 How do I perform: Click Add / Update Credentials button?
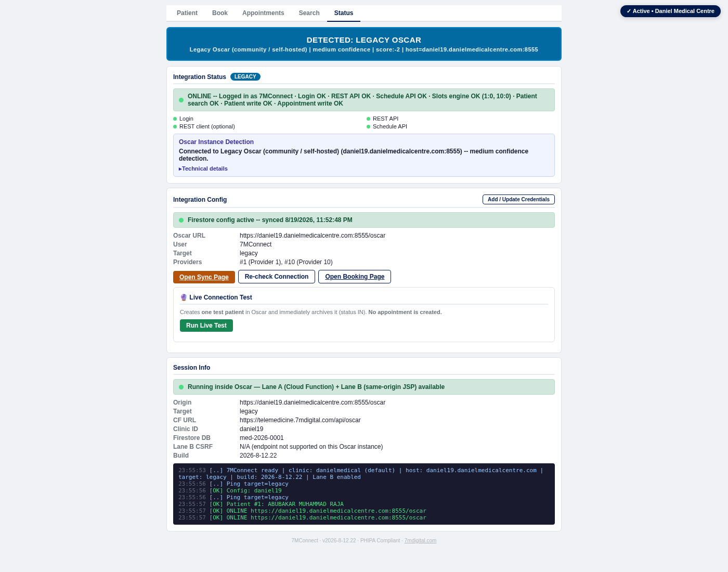tap(518, 200)
